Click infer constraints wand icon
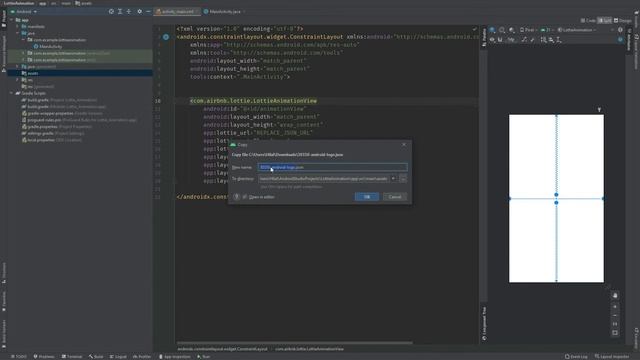This screenshot has height=360, width=640. pyautogui.click(x=532, y=40)
